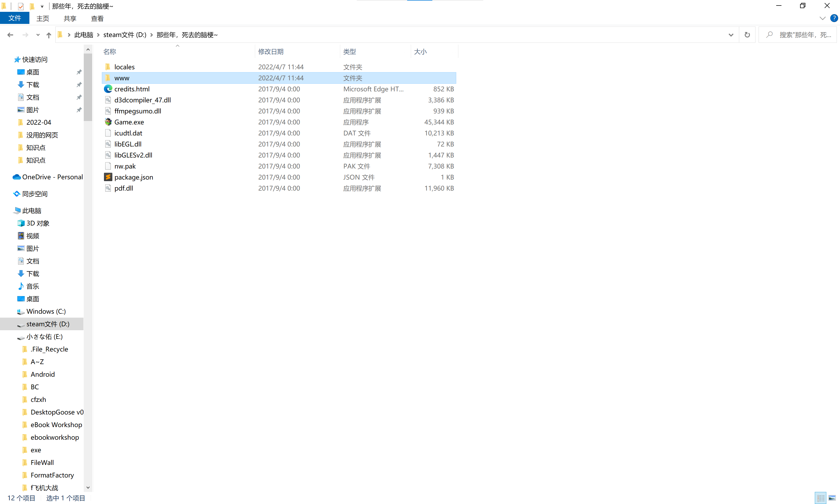
Task: Click the Back navigation arrow
Action: [x=10, y=35]
